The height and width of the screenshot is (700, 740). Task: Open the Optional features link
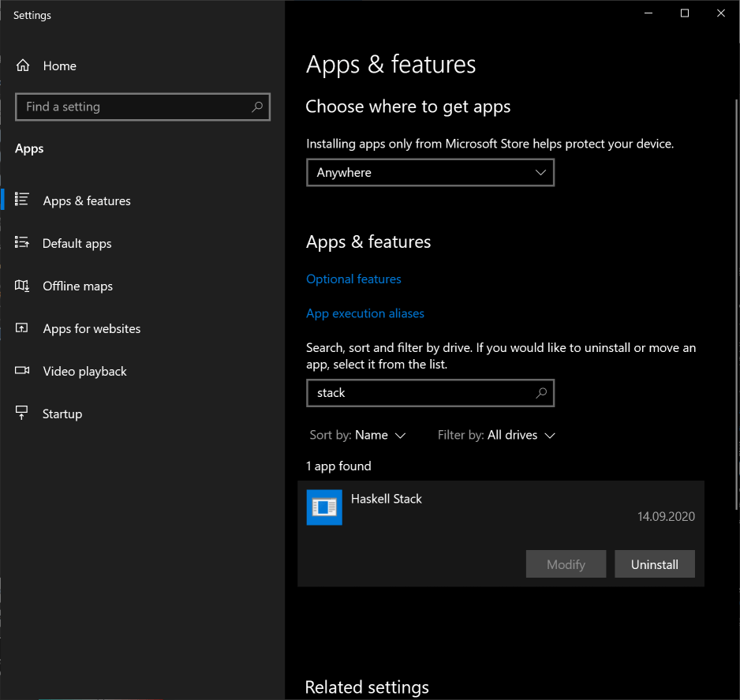click(x=353, y=279)
